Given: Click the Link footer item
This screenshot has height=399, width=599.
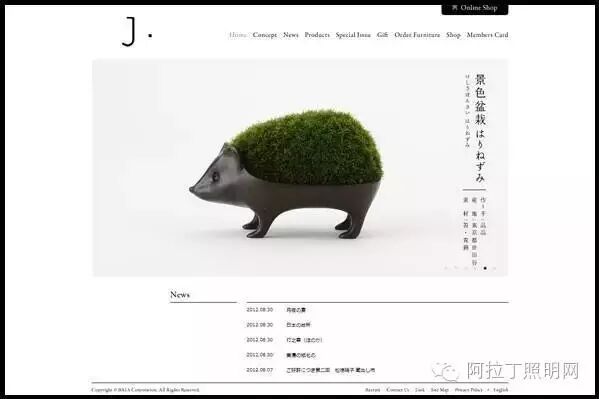Looking at the screenshot, I should 420,390.
